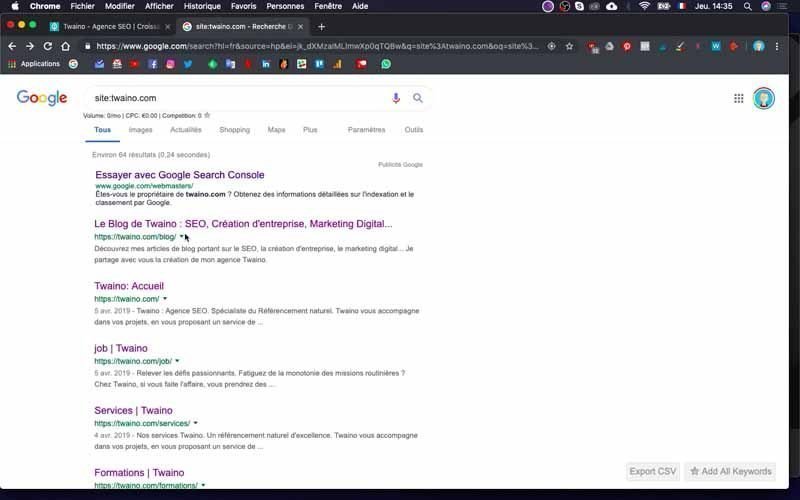
Task: Bookmark this page with the star icon
Action: 569,46
